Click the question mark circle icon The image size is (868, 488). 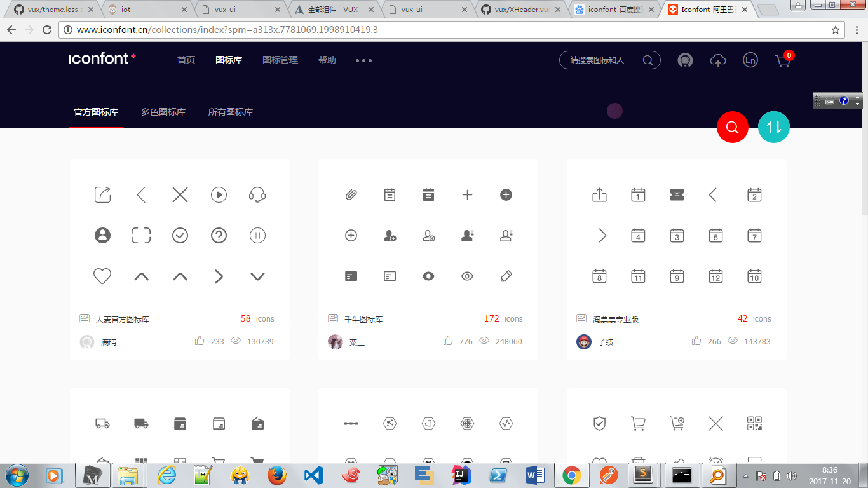coord(219,235)
